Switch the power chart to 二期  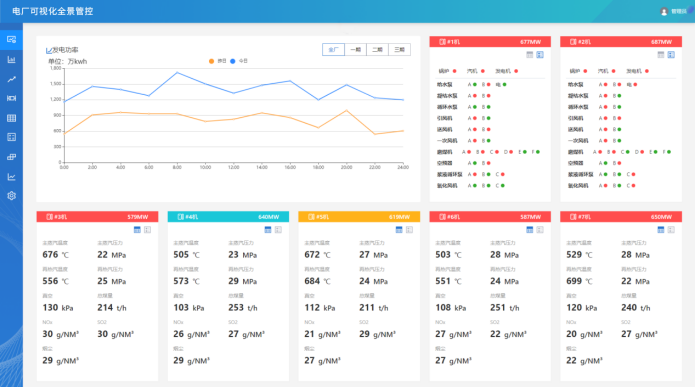377,50
